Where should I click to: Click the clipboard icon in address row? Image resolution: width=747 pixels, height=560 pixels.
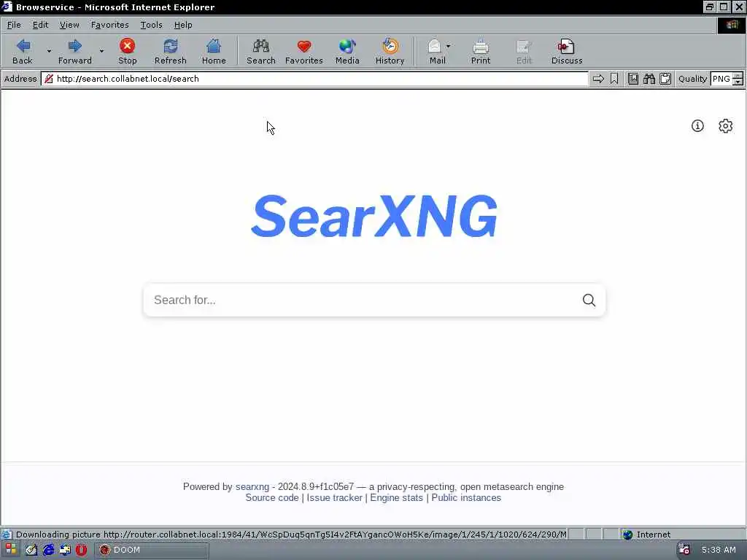click(x=665, y=79)
